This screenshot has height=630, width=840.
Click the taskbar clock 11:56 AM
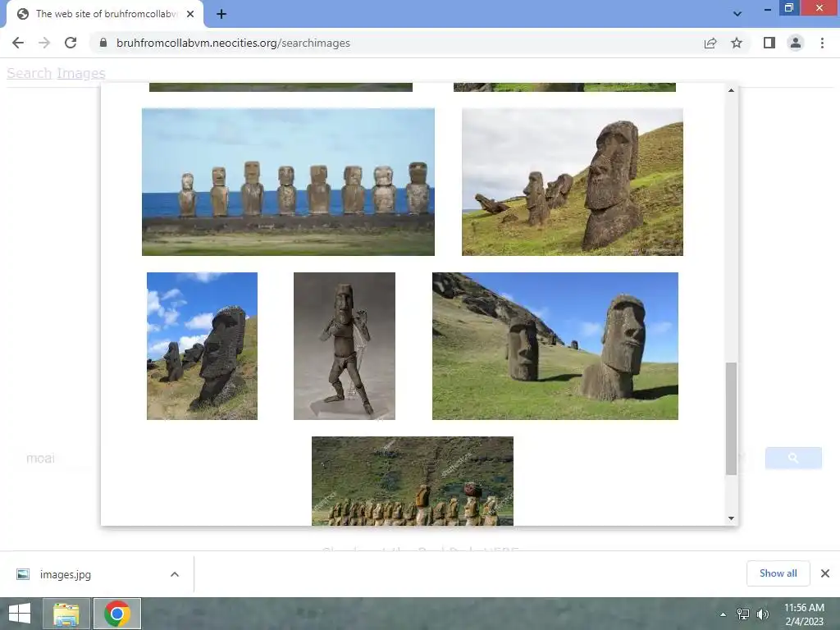coord(804,614)
